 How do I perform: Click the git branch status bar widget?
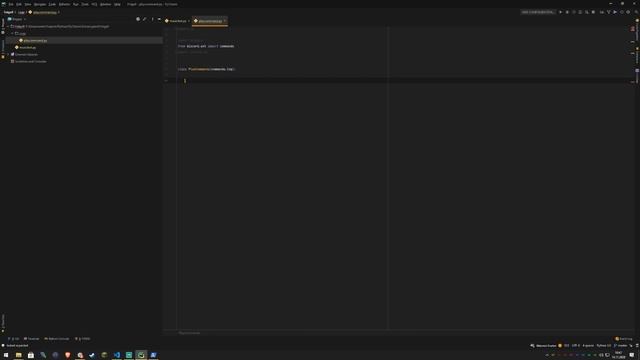pyautogui.click(x=621, y=346)
